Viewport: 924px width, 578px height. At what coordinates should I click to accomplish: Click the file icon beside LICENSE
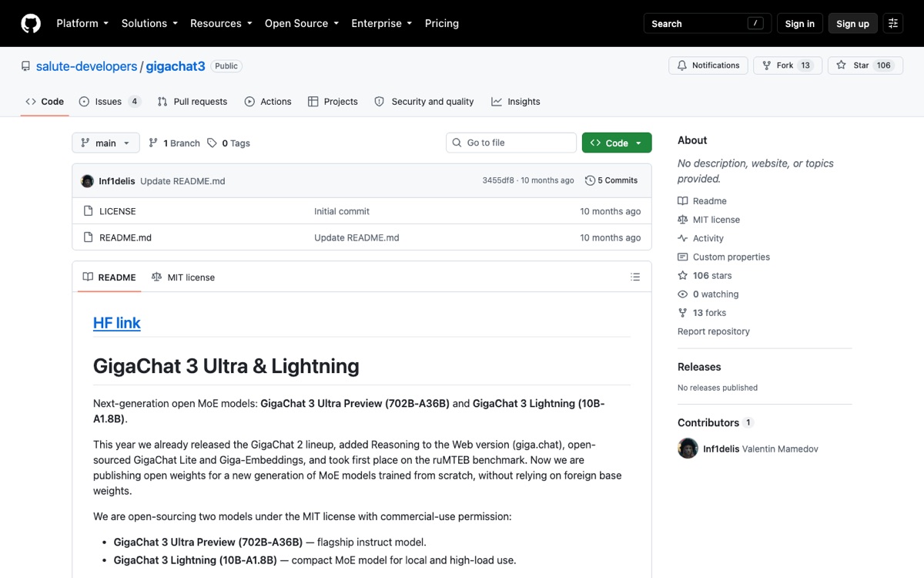87,211
